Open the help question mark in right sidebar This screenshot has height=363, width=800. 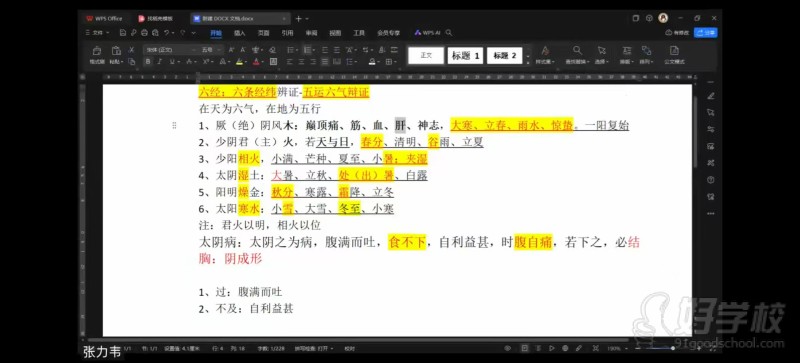711,180
